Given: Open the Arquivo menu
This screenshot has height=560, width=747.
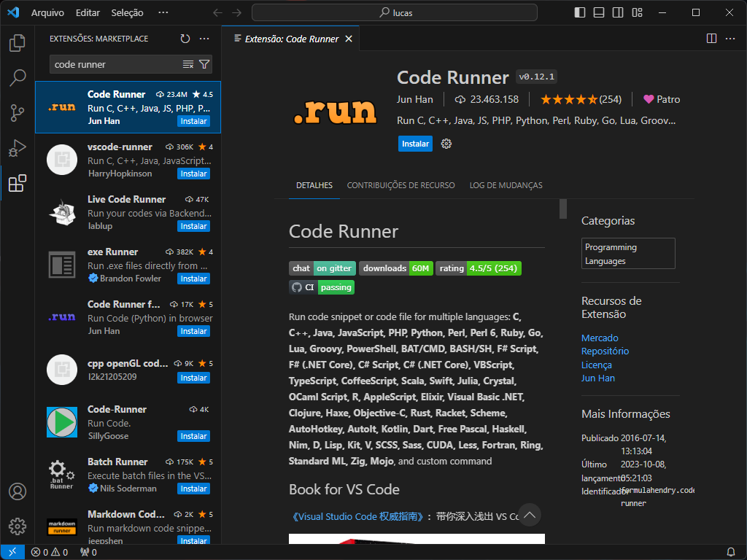Looking at the screenshot, I should [x=49, y=12].
